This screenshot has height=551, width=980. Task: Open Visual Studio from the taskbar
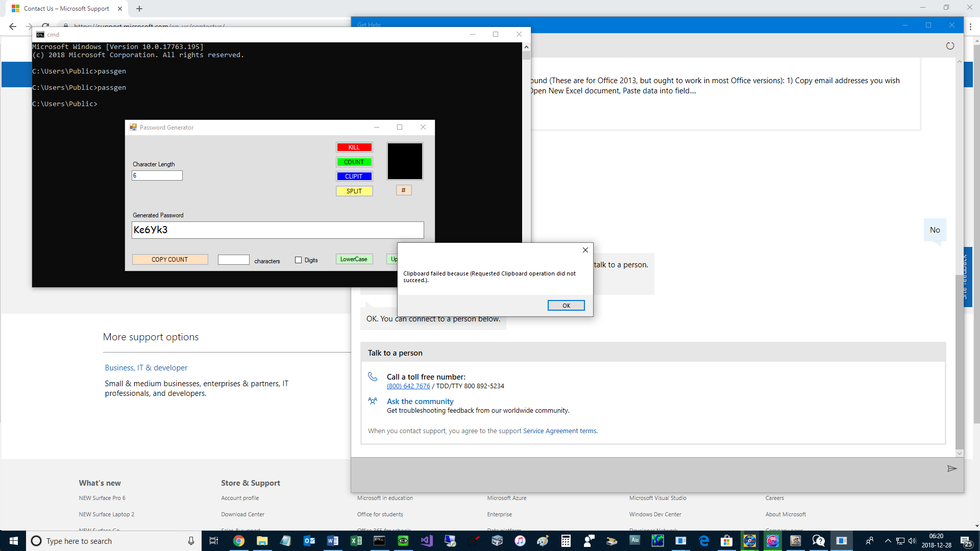coord(427,541)
